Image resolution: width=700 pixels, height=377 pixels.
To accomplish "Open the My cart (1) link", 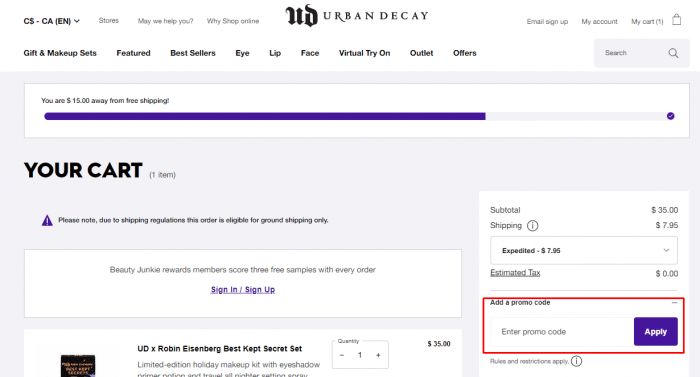I will point(647,21).
